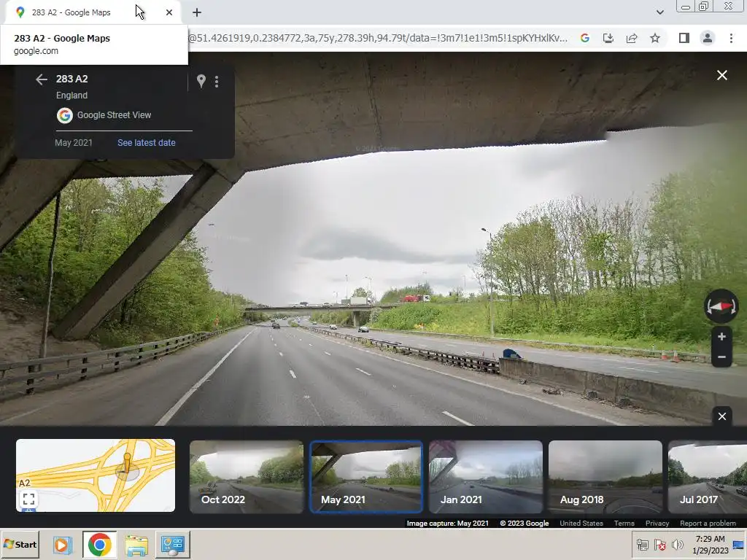Zoom out with the minus button
Screen dimensions: 747x560
point(721,357)
